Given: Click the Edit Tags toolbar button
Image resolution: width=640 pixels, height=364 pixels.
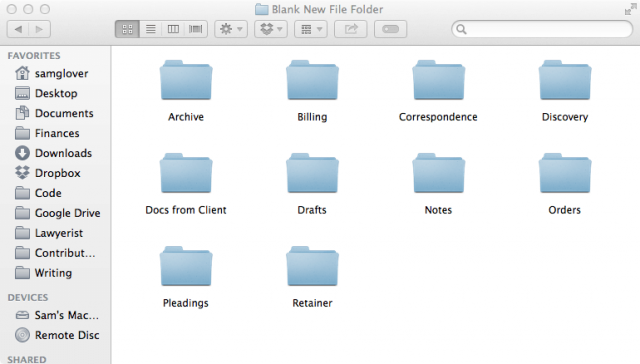Looking at the screenshot, I should click(391, 29).
